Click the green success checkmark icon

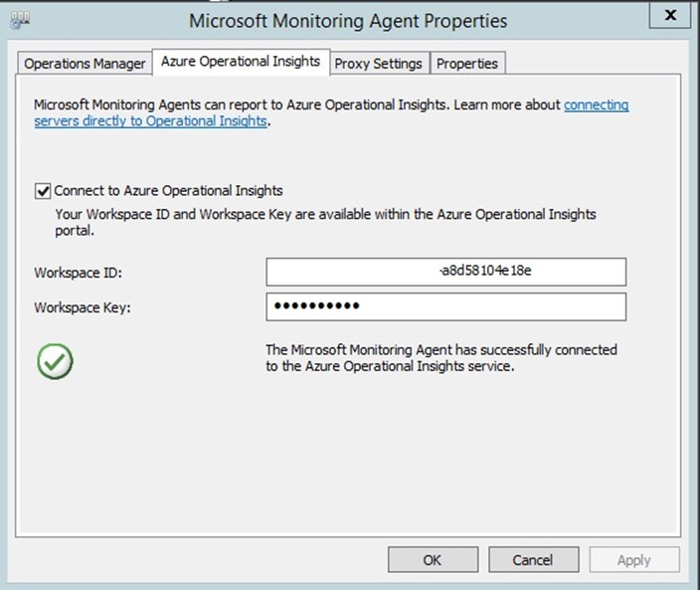pos(55,361)
